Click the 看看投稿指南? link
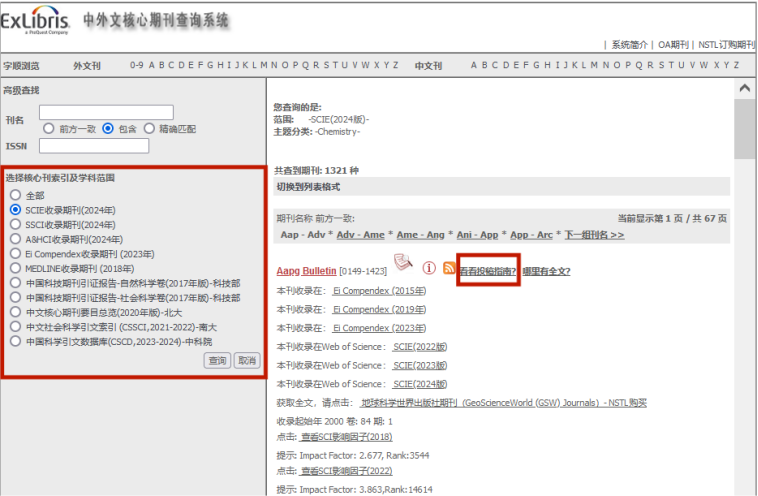Screen dimensions: 758x496 coord(488,271)
